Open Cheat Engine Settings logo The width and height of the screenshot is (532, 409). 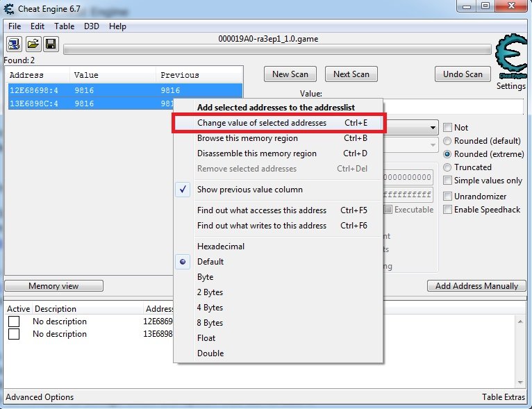point(510,56)
